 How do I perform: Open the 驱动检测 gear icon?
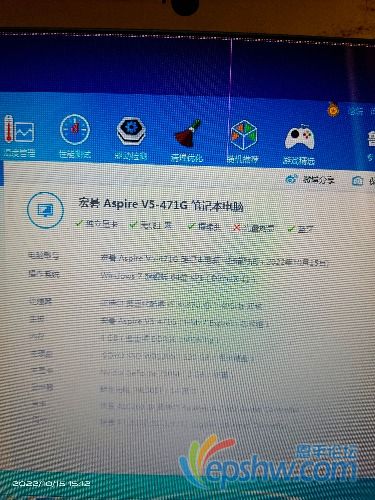point(131,131)
